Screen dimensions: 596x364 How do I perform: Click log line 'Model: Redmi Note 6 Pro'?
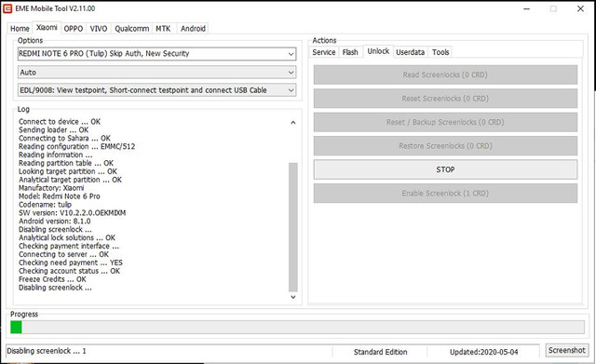point(60,196)
